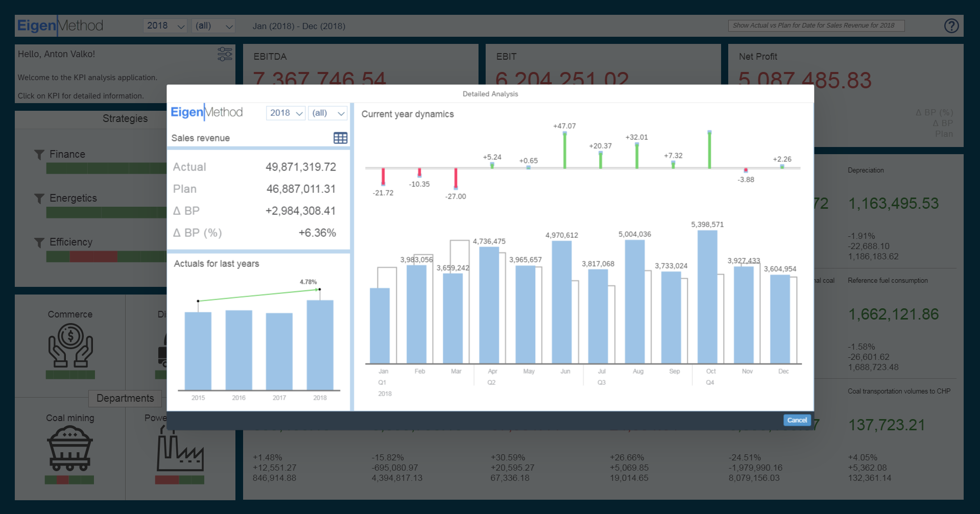
Task: Open the 2018 year dropdown in the top header
Action: pyautogui.click(x=164, y=26)
